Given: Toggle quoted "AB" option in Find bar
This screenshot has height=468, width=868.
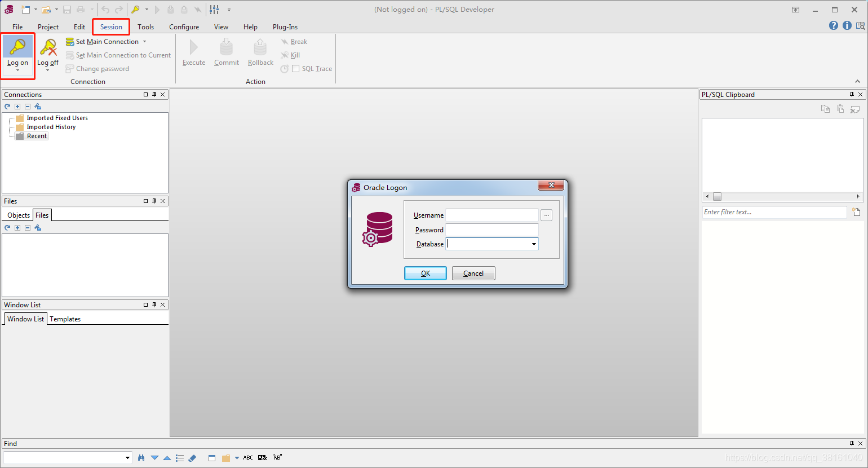Looking at the screenshot, I should pos(277,457).
